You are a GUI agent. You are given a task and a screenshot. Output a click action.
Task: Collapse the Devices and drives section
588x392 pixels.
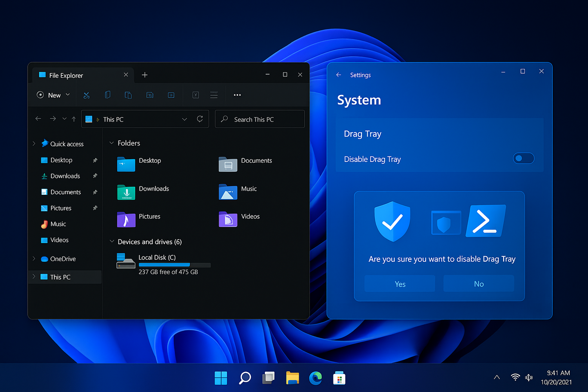pyautogui.click(x=111, y=242)
